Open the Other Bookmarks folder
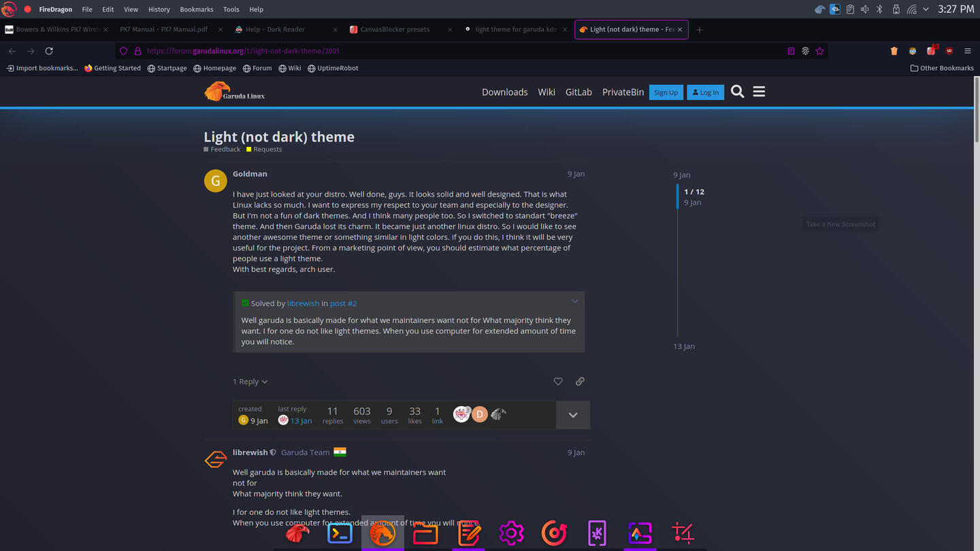Screen dimensions: 980x551 tap(942, 68)
